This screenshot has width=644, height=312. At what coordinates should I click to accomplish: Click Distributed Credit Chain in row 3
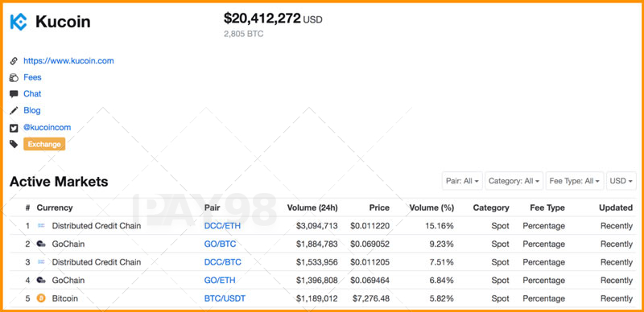pos(97,262)
